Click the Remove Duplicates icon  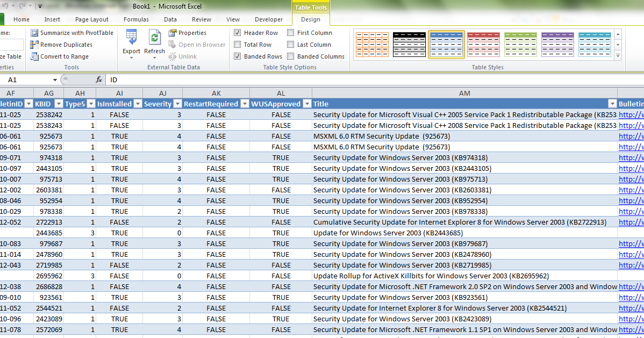coord(34,45)
